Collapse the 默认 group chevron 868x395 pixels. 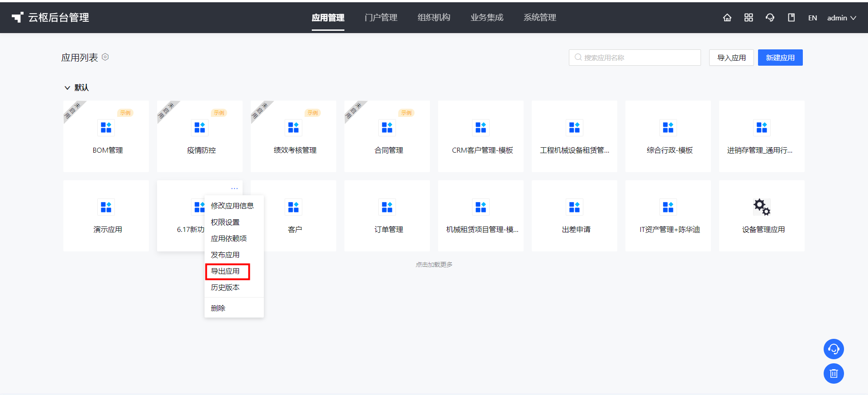click(x=67, y=88)
